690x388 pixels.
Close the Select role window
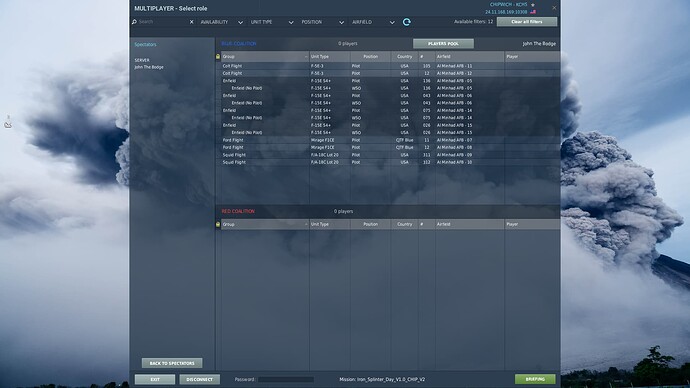[554, 8]
